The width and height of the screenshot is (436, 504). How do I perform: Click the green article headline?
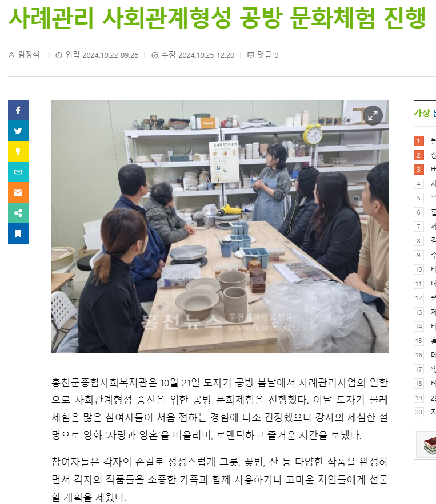[x=218, y=18]
